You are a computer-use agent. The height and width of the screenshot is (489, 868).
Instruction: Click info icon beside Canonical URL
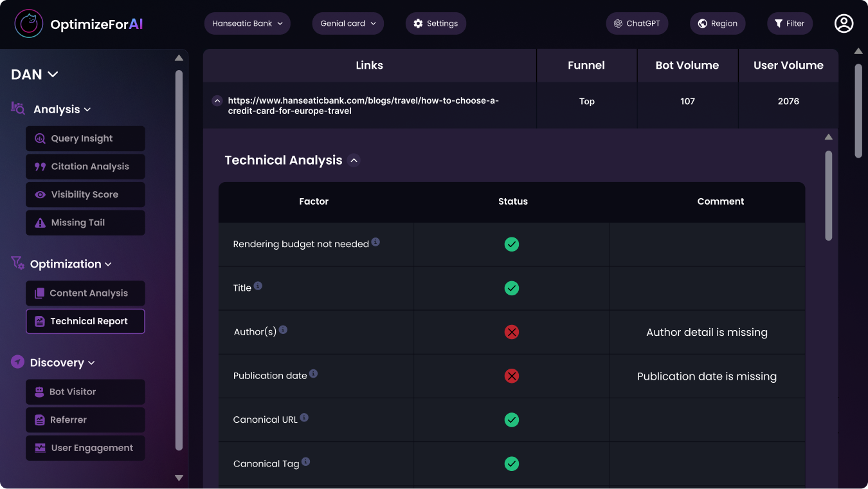tap(304, 418)
